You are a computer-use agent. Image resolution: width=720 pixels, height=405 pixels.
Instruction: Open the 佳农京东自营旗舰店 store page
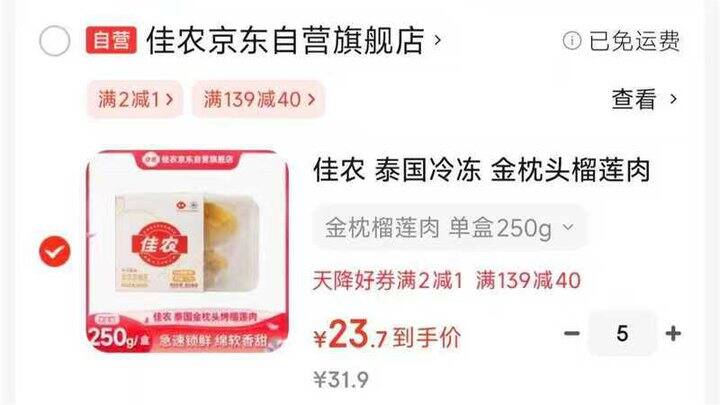(285, 40)
